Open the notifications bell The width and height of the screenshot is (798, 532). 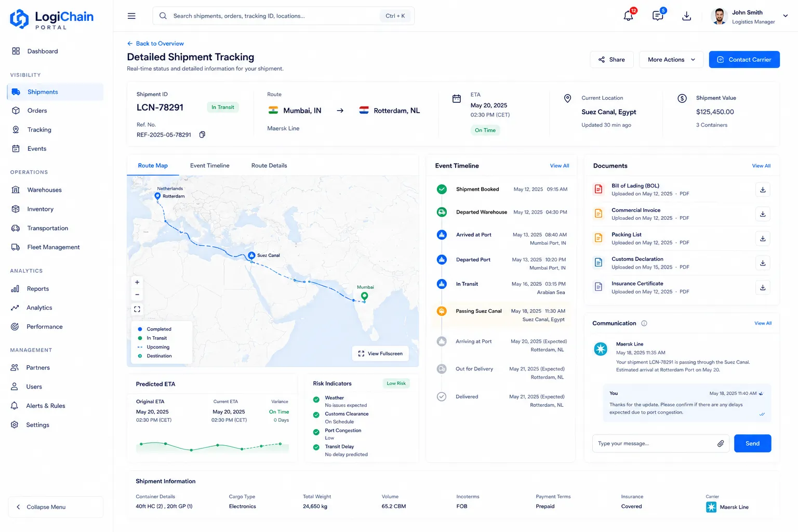pyautogui.click(x=629, y=16)
